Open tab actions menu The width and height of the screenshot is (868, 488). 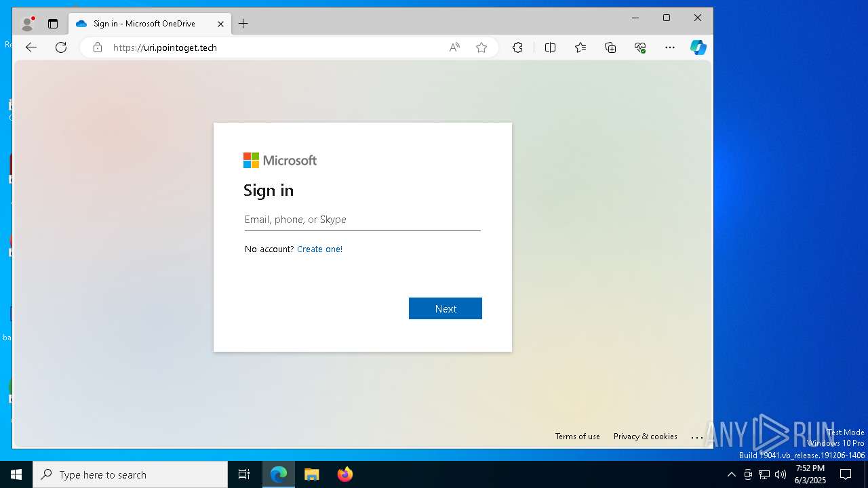pyautogui.click(x=53, y=24)
